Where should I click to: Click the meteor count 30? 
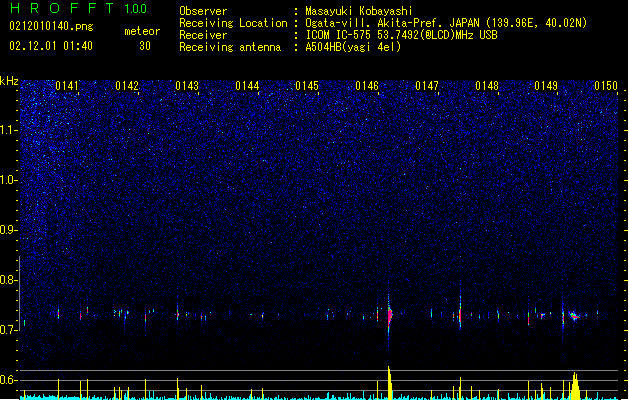145,46
